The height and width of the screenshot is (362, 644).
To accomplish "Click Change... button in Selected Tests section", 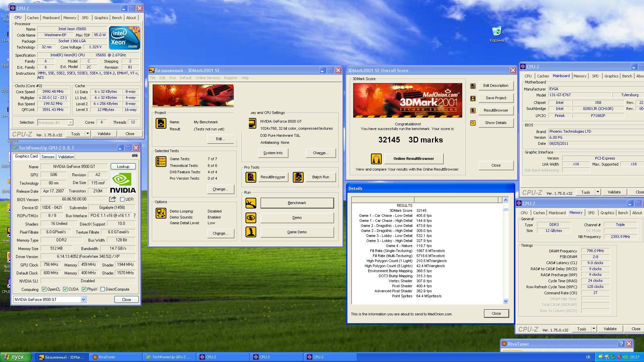I will click(x=220, y=189).
